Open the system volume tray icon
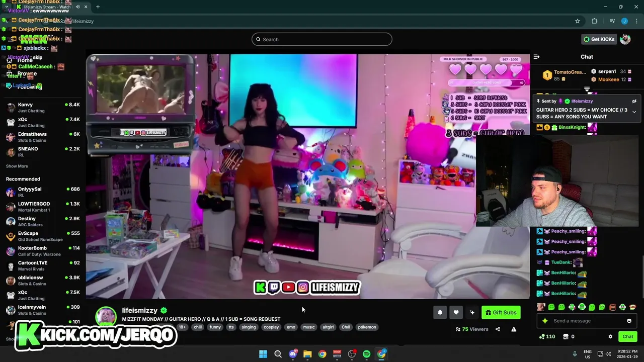Screen dimensions: 644x362 point(608,354)
